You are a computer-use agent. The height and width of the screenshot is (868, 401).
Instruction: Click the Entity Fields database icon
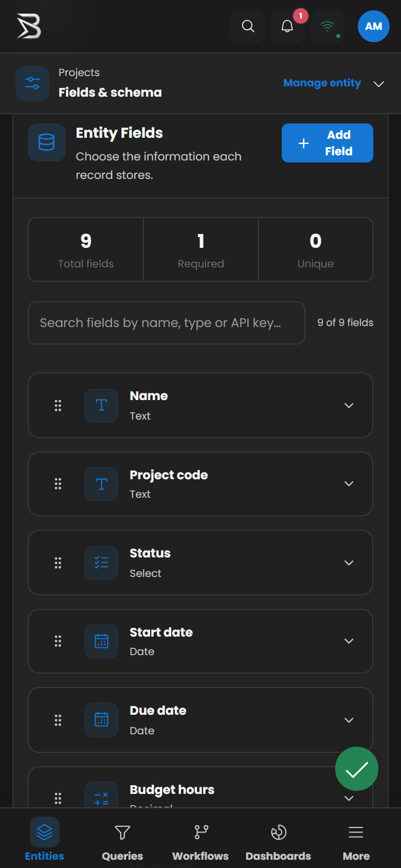coord(47,142)
